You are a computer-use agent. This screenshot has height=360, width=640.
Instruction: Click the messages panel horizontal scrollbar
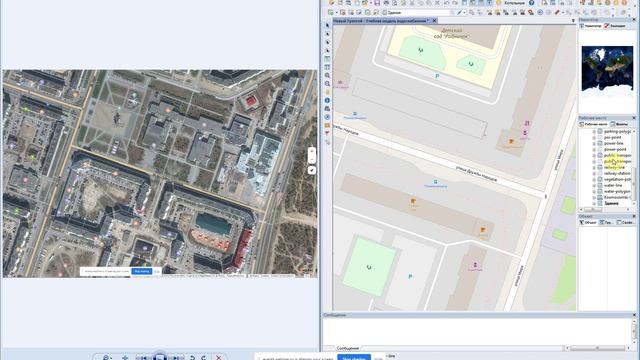(597, 348)
